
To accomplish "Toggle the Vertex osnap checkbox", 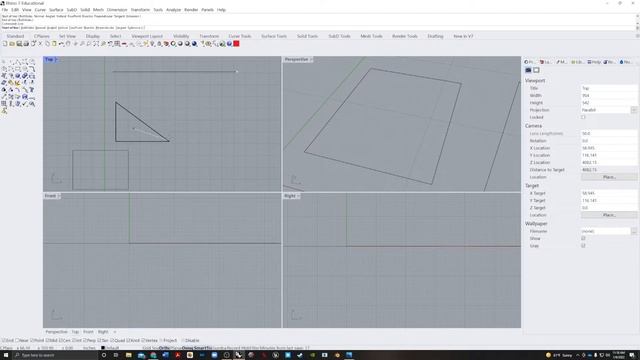I will point(143,340).
